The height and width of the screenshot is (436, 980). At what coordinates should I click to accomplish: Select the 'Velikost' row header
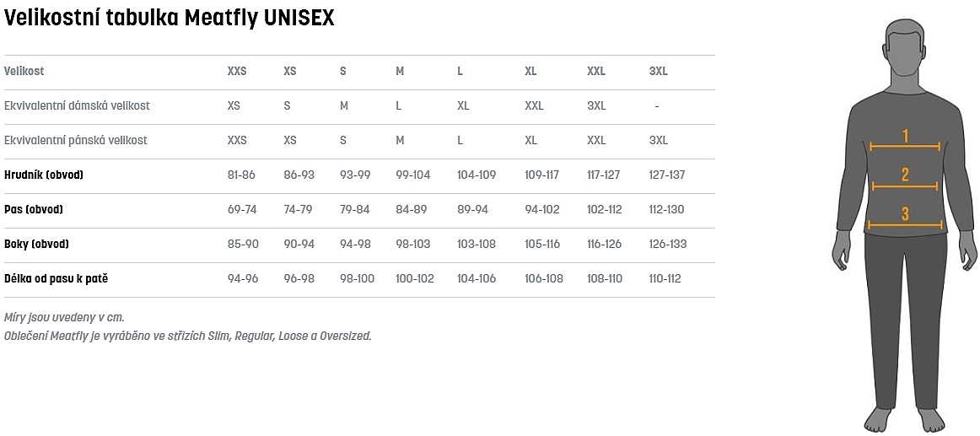pyautogui.click(x=24, y=72)
